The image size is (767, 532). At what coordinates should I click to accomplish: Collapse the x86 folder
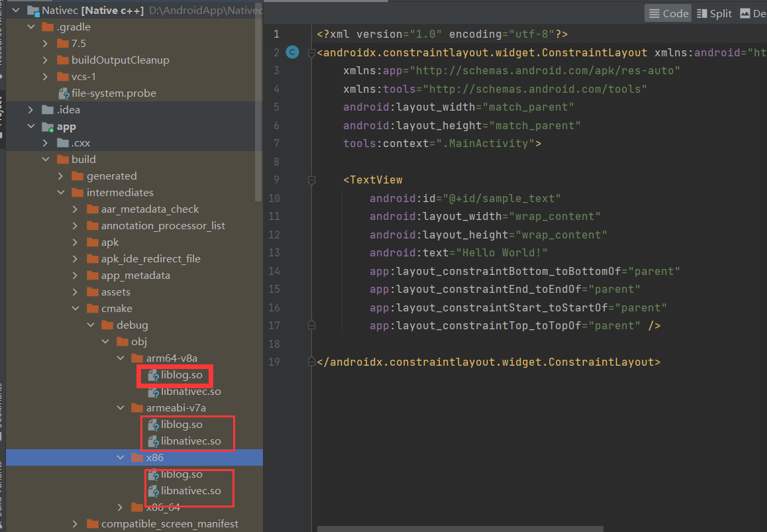pyautogui.click(x=121, y=458)
